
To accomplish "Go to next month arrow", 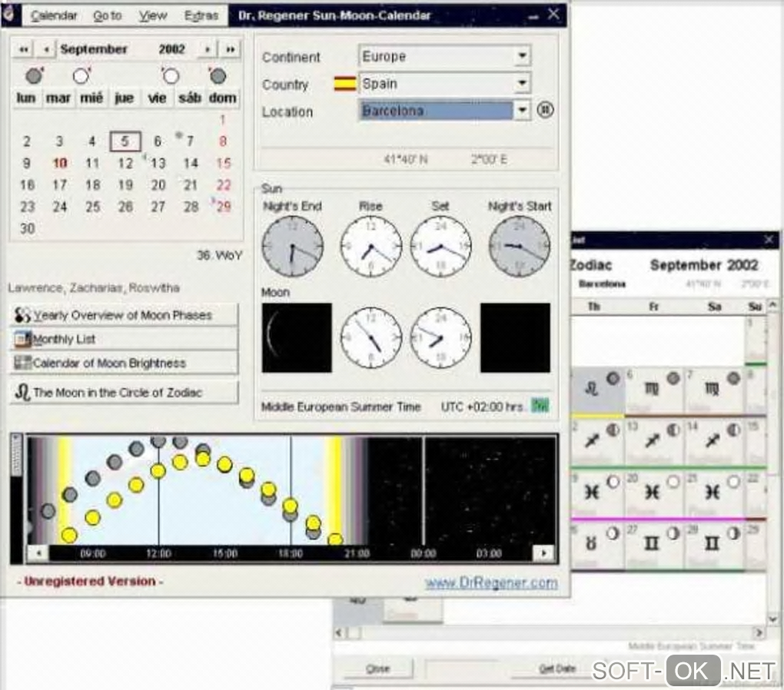I will coord(207,49).
